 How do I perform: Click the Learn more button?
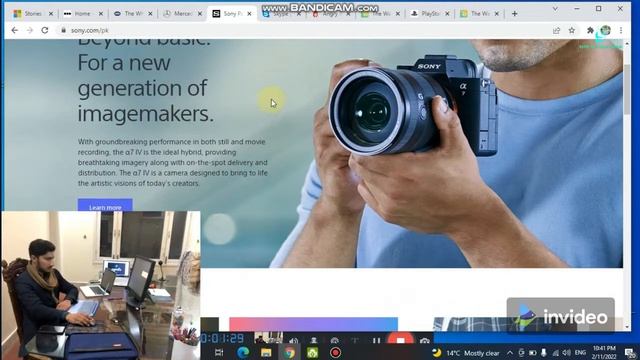coord(105,205)
